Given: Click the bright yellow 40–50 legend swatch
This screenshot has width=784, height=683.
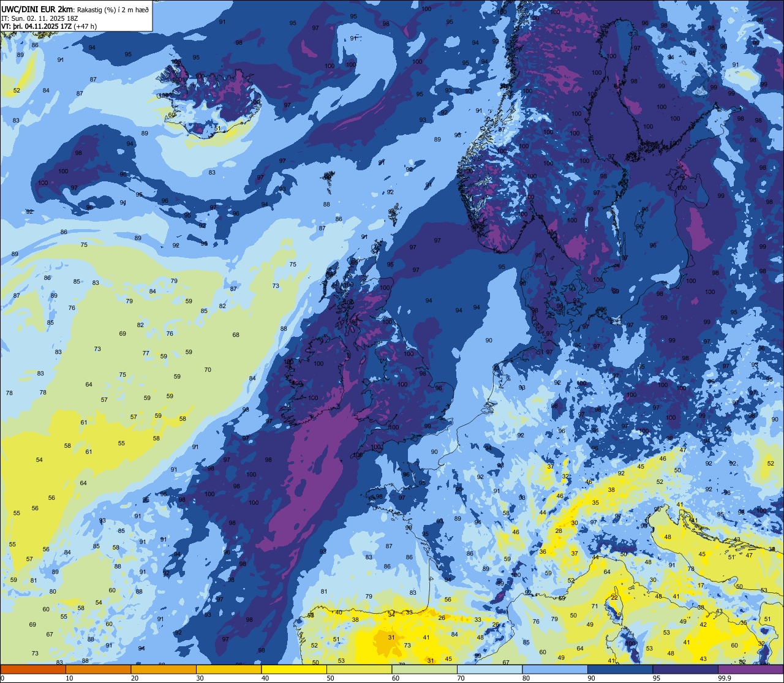Looking at the screenshot, I should pos(294,669).
